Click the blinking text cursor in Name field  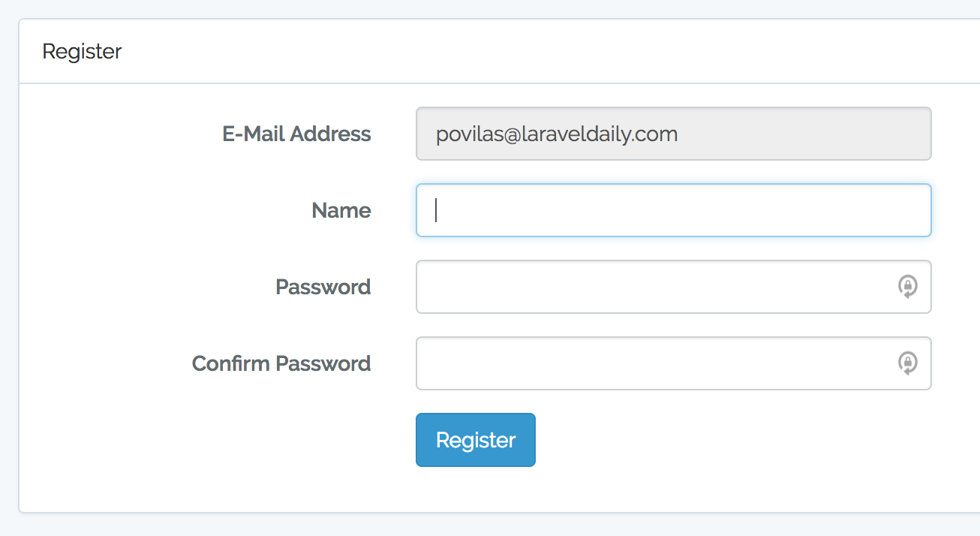436,210
